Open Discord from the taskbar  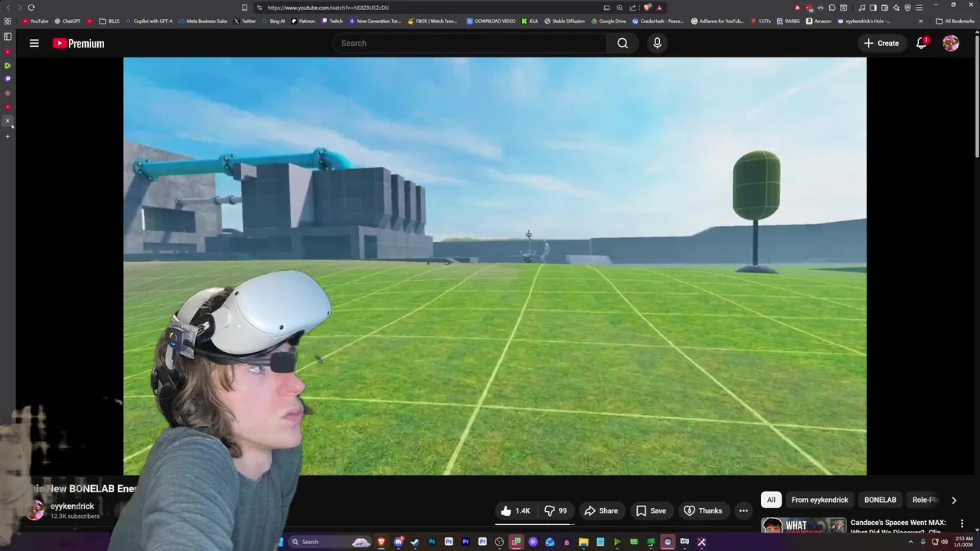[398, 542]
